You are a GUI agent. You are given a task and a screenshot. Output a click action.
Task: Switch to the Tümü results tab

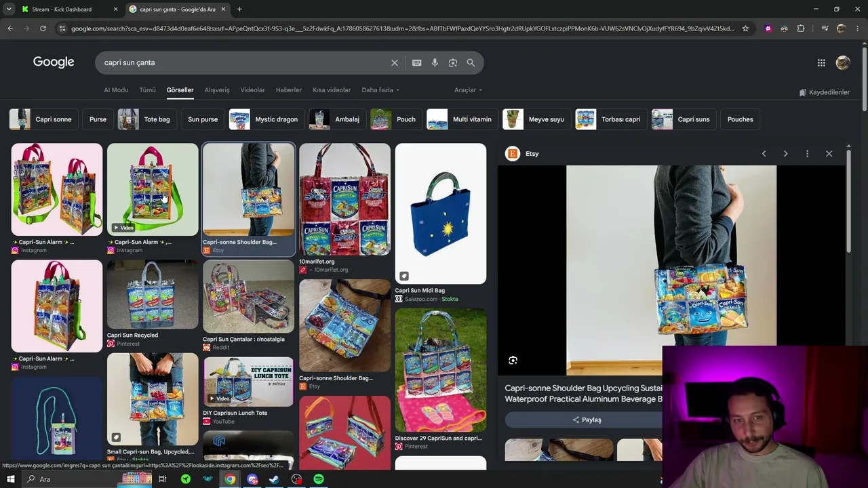pos(147,90)
